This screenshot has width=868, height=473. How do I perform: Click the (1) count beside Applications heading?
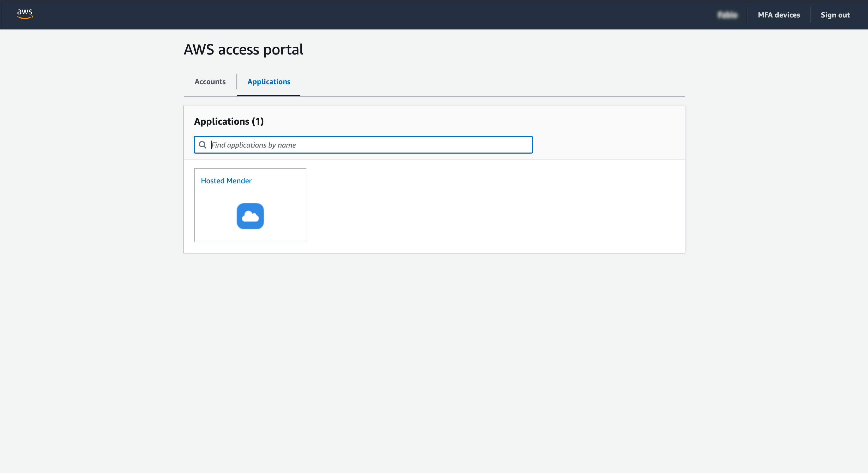click(258, 121)
